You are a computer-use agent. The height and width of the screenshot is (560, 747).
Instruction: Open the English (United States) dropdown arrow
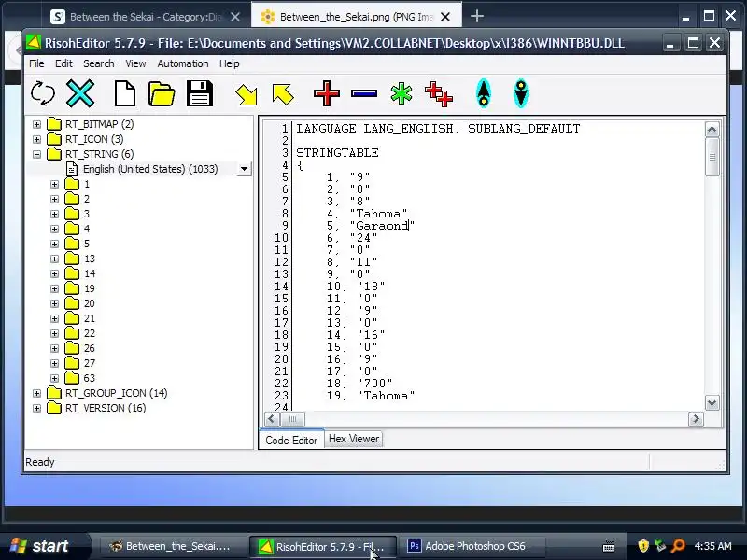click(x=244, y=169)
